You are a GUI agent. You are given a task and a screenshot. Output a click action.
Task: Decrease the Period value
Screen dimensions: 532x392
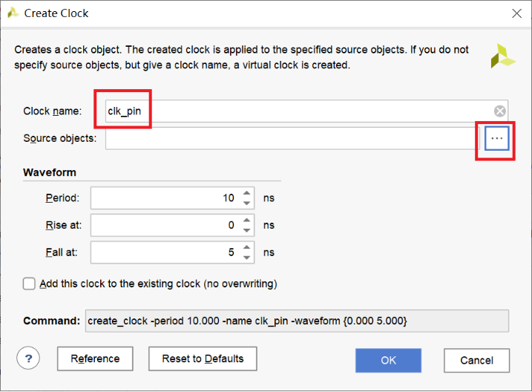tap(247, 203)
